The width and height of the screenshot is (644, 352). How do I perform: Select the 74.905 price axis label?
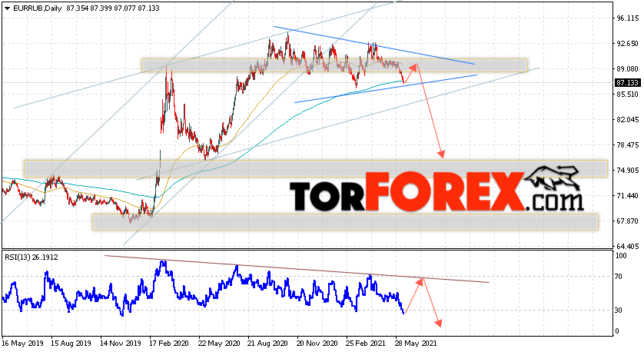point(627,171)
